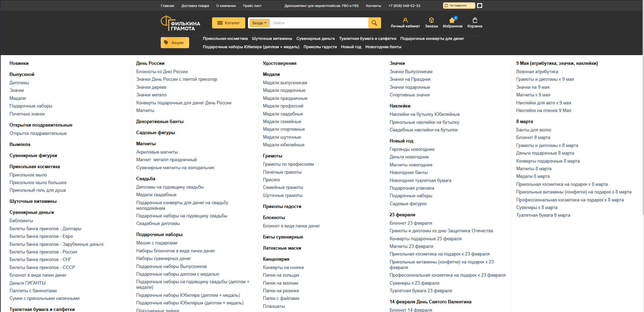Select Сувенирные деньги in dark nav bar
Image resolution: width=644 pixels, height=312 pixels.
316,38
